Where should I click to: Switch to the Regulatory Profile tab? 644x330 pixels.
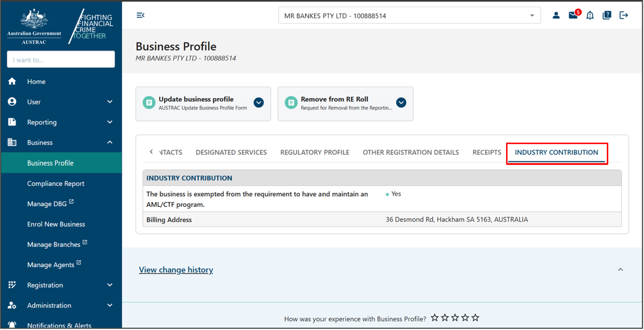click(x=315, y=152)
